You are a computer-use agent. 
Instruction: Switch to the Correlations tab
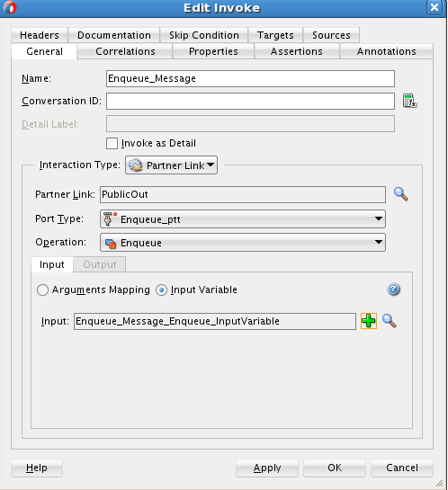click(125, 51)
